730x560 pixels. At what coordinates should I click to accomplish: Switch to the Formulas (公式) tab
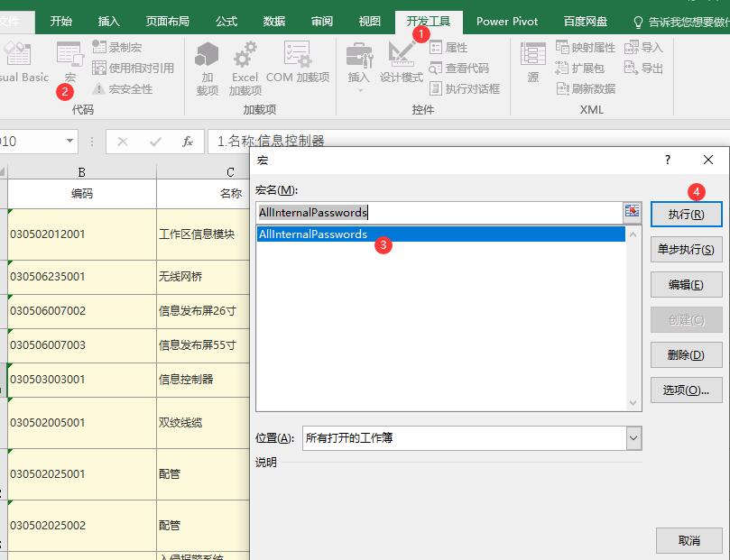pos(226,21)
